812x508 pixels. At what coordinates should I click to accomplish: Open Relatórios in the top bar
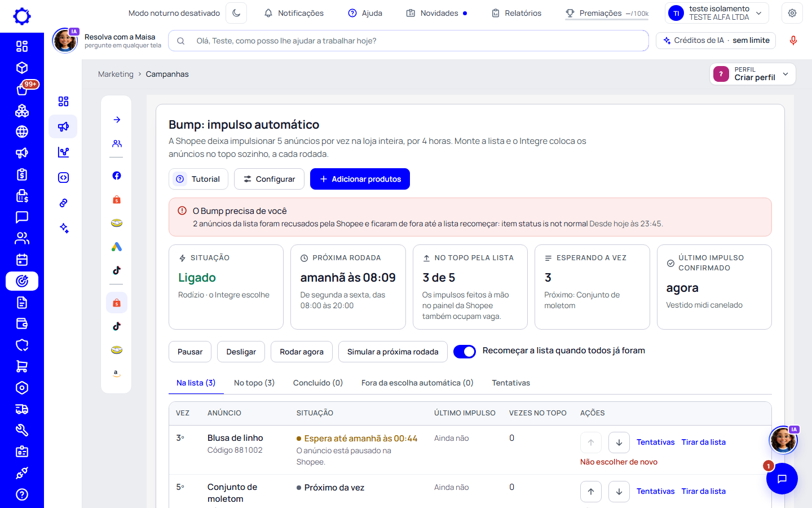[x=516, y=13]
